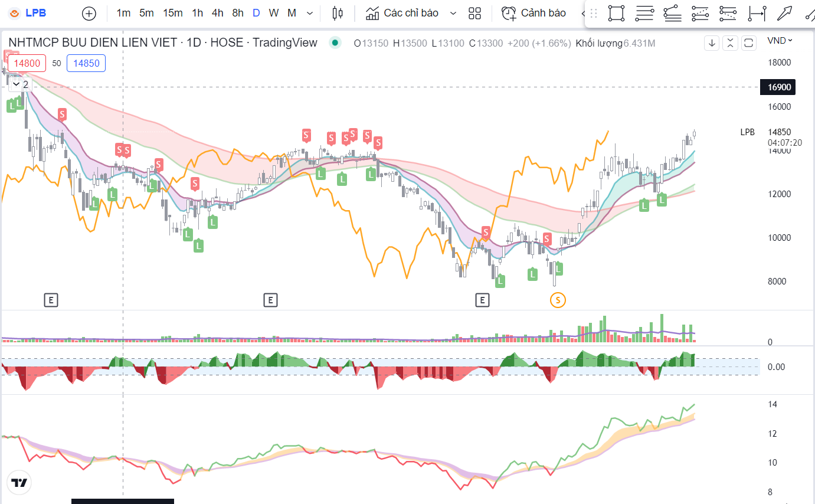Click the green market status dot
Viewport: 815px width, 504px height.
point(336,42)
